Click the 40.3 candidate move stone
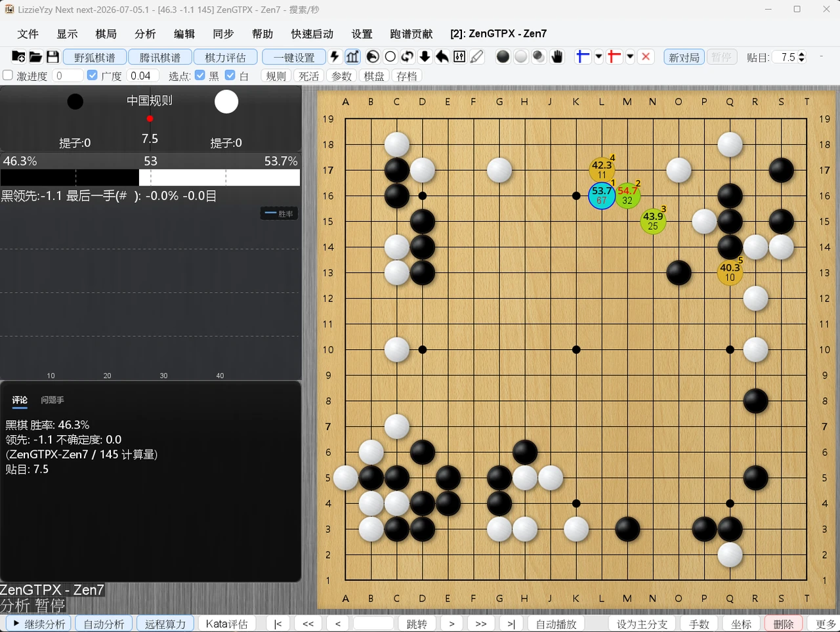840x632 pixels. (730, 272)
